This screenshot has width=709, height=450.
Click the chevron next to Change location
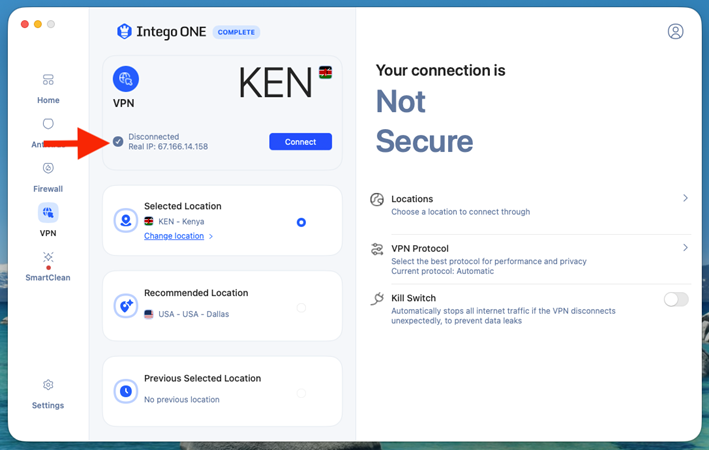211,236
